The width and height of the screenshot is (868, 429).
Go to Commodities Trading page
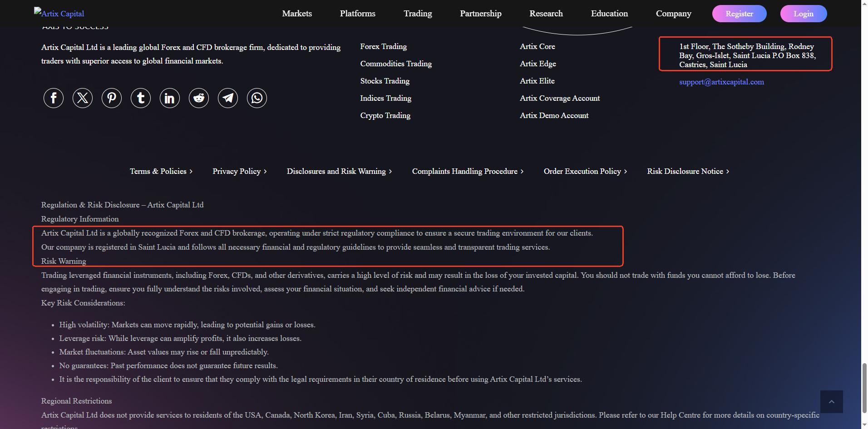[x=396, y=64]
